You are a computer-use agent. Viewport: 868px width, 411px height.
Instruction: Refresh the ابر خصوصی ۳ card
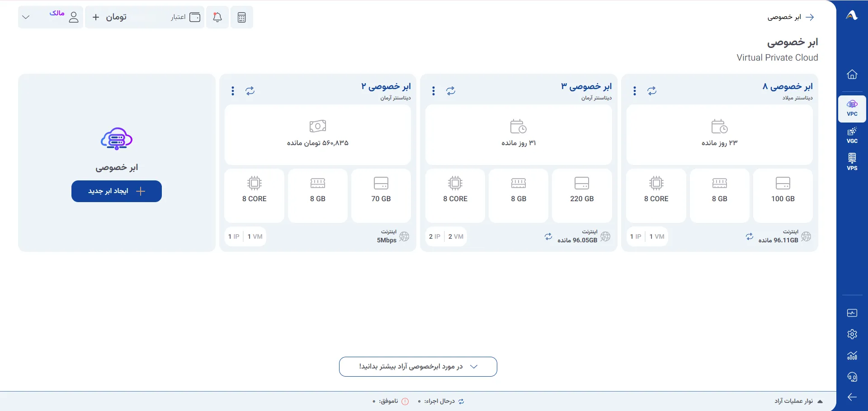click(x=451, y=91)
